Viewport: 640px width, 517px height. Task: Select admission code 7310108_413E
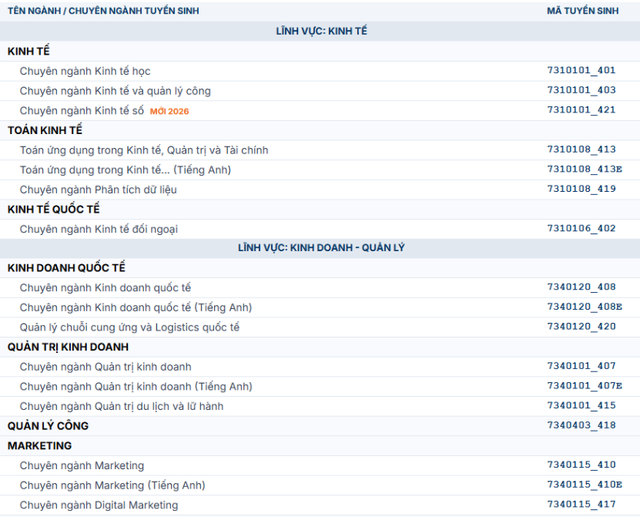pos(584,170)
